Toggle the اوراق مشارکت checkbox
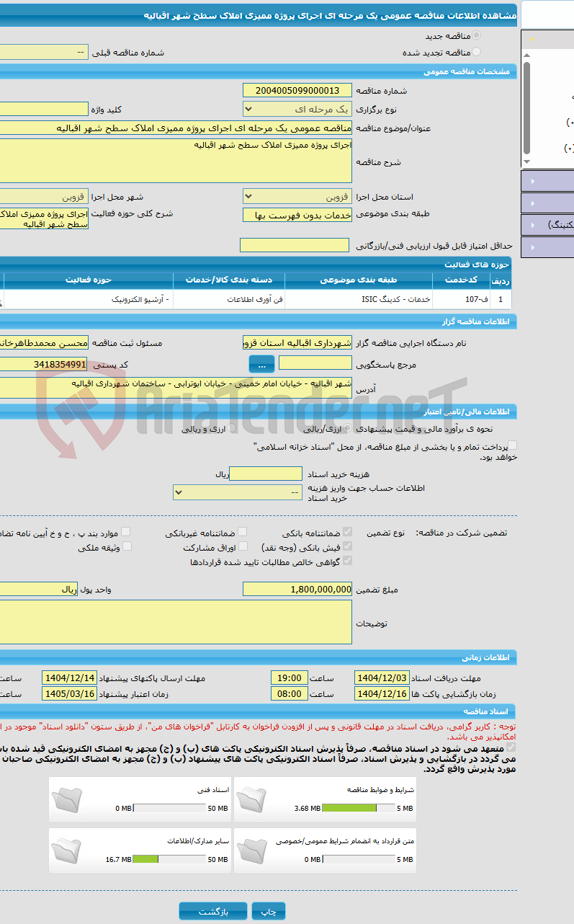574x924 pixels. [x=243, y=547]
